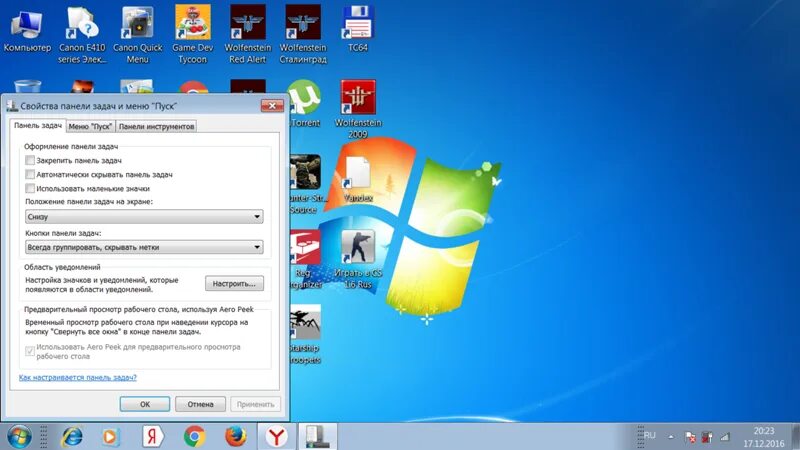This screenshot has height=450, width=800.
Task: Select Wolfenstein Red Alert desktop icon
Action: pos(247,34)
